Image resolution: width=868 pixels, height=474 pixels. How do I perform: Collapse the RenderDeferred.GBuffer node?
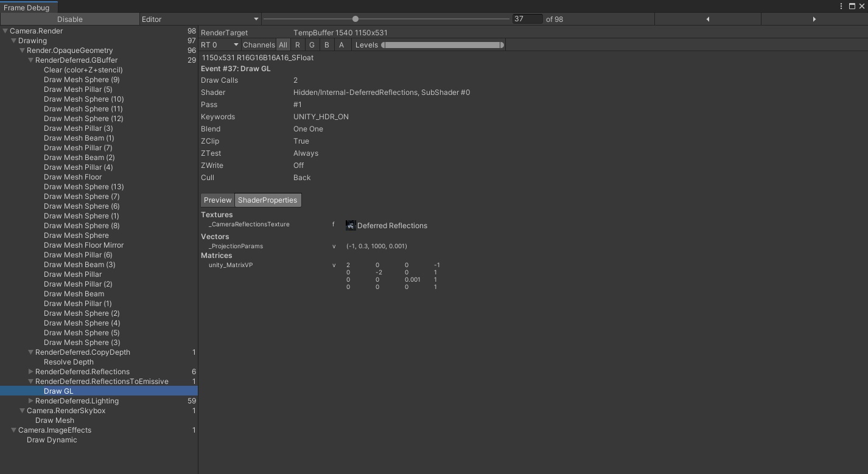click(x=30, y=60)
